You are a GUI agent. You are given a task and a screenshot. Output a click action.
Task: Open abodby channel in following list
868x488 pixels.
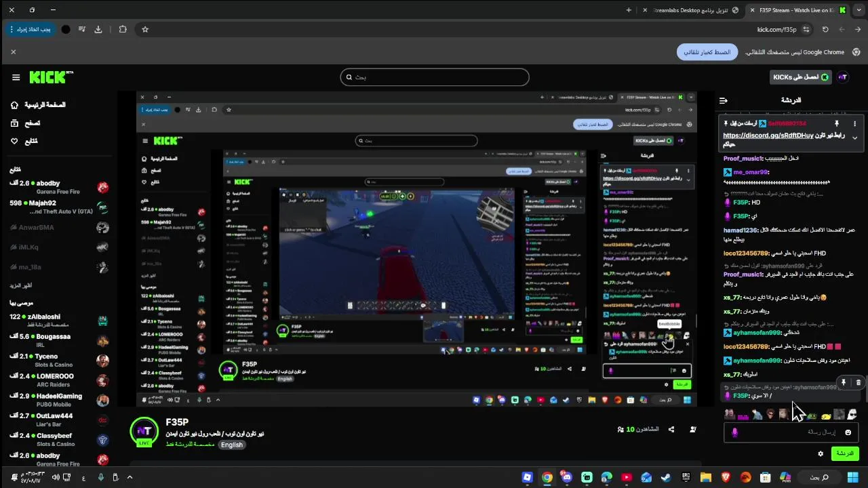[x=58, y=187]
